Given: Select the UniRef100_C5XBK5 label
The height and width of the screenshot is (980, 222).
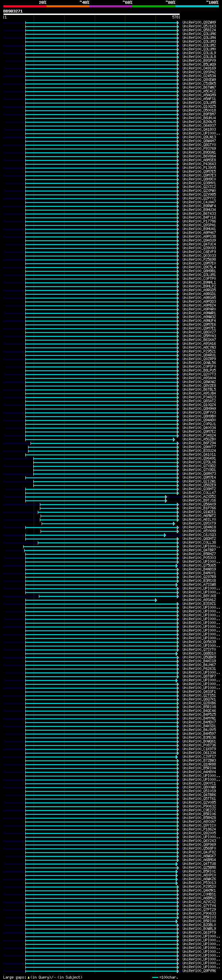Looking at the screenshot, I should [199, 84].
